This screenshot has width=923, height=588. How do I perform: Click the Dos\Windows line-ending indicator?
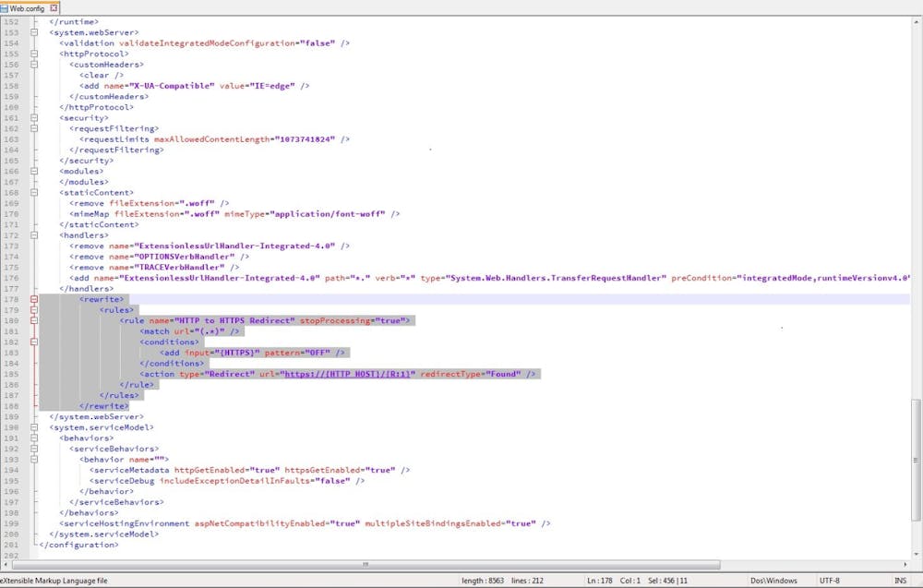[x=773, y=581]
